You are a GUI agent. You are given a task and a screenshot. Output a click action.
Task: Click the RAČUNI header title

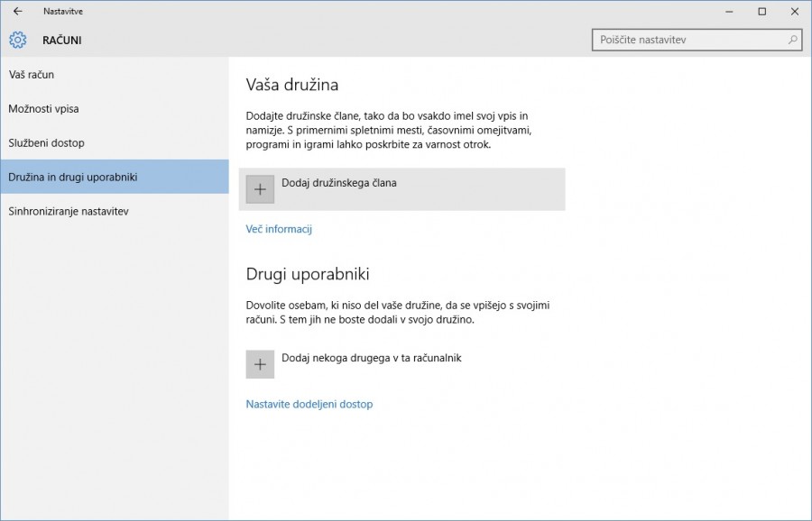point(62,41)
